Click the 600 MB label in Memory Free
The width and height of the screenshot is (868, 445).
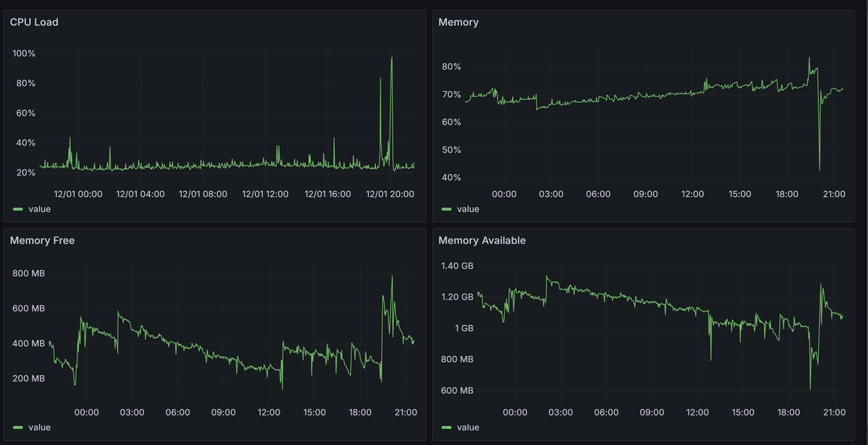(29, 308)
